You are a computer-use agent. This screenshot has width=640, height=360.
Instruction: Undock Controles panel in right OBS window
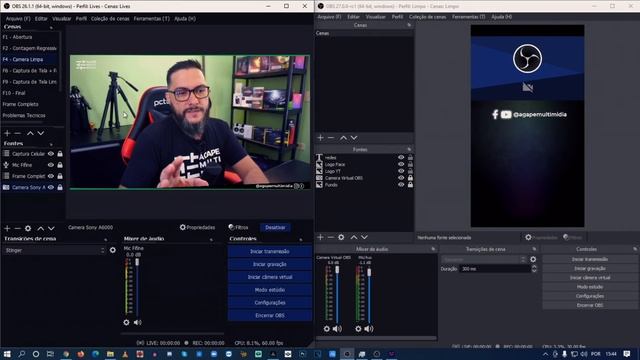[635, 249]
